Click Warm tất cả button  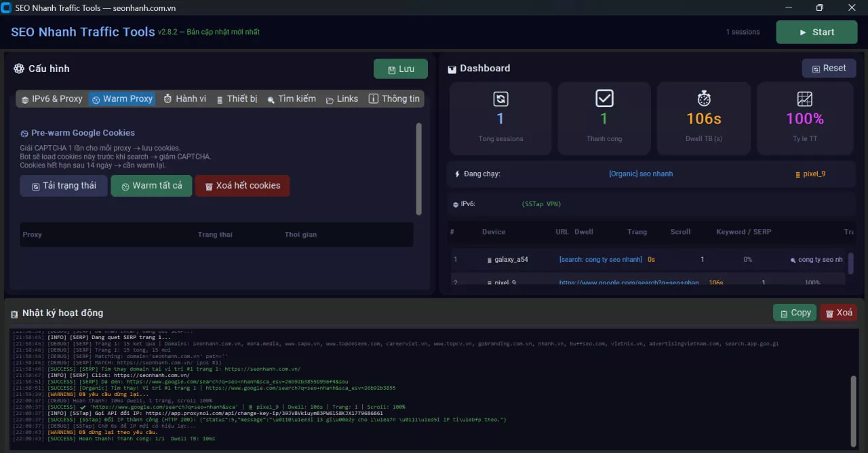(151, 186)
